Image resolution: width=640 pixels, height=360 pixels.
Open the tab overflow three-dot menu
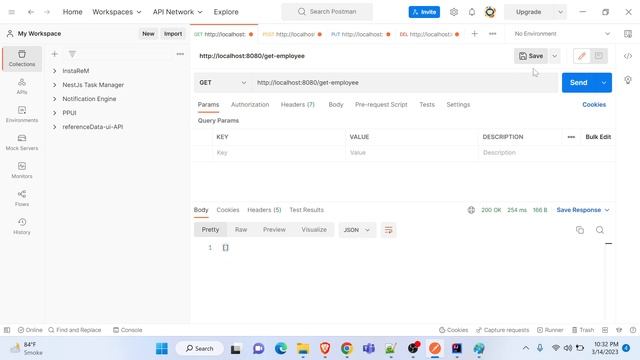pyautogui.click(x=493, y=34)
